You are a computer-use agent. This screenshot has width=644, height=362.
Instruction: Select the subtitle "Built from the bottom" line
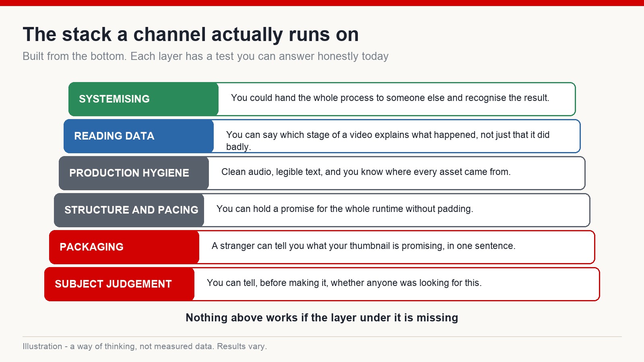206,56
